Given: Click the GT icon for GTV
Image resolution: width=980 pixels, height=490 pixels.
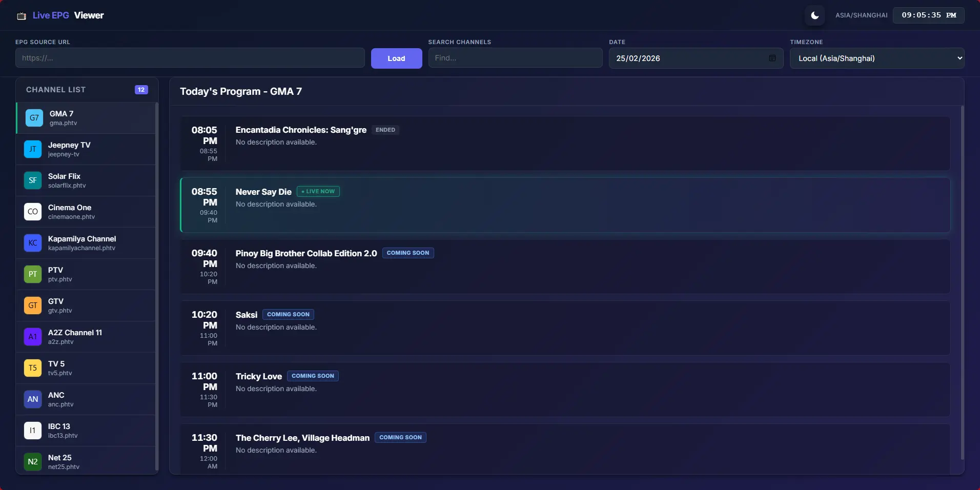Looking at the screenshot, I should click(x=33, y=305).
